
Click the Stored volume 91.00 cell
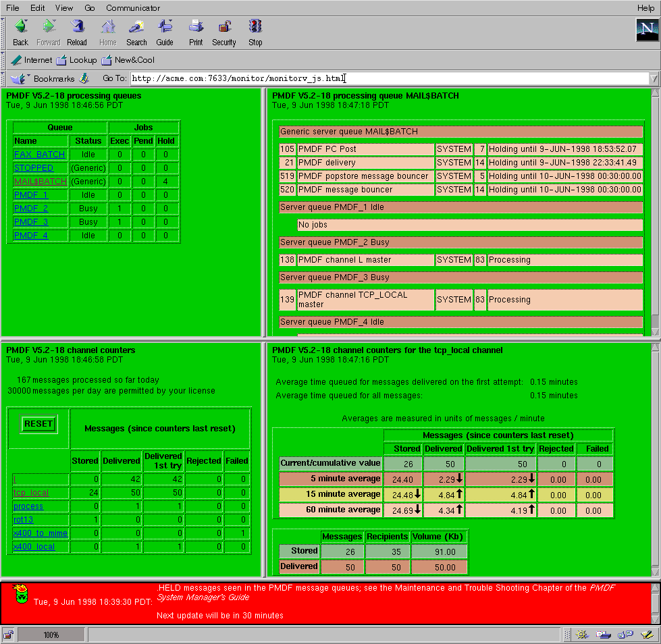[440, 552]
